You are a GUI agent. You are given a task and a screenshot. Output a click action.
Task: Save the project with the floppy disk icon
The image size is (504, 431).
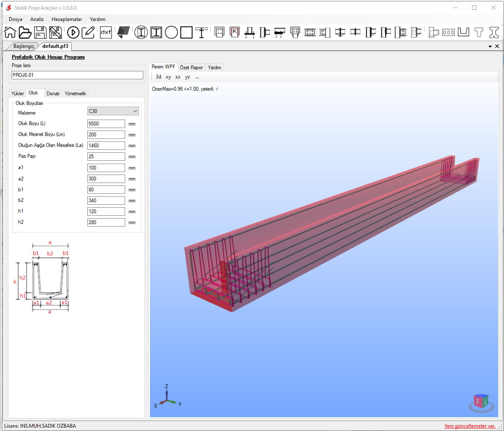click(x=40, y=32)
